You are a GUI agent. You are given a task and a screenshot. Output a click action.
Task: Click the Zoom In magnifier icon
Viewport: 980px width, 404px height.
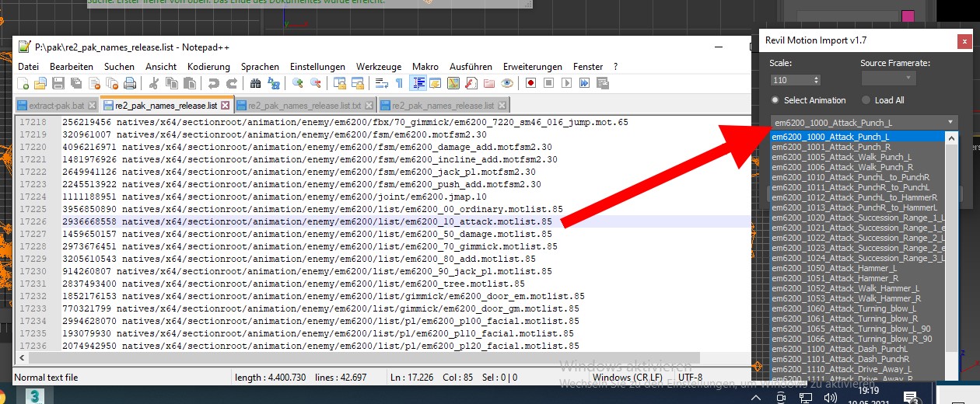tap(297, 83)
